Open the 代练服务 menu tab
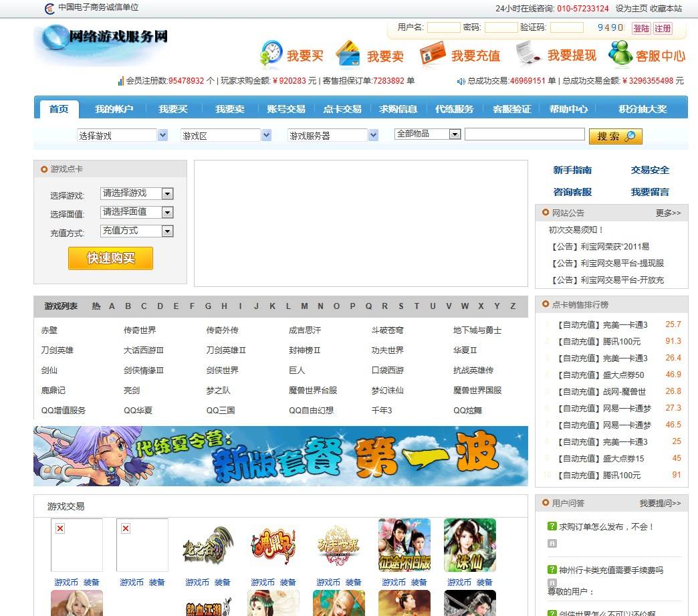 [453, 109]
